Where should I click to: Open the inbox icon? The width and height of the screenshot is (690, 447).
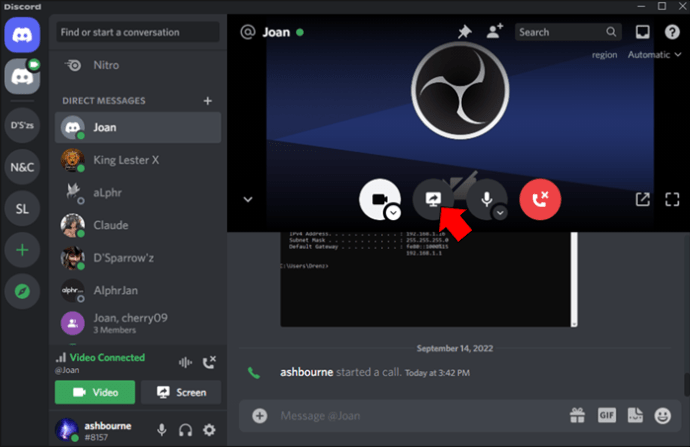642,32
